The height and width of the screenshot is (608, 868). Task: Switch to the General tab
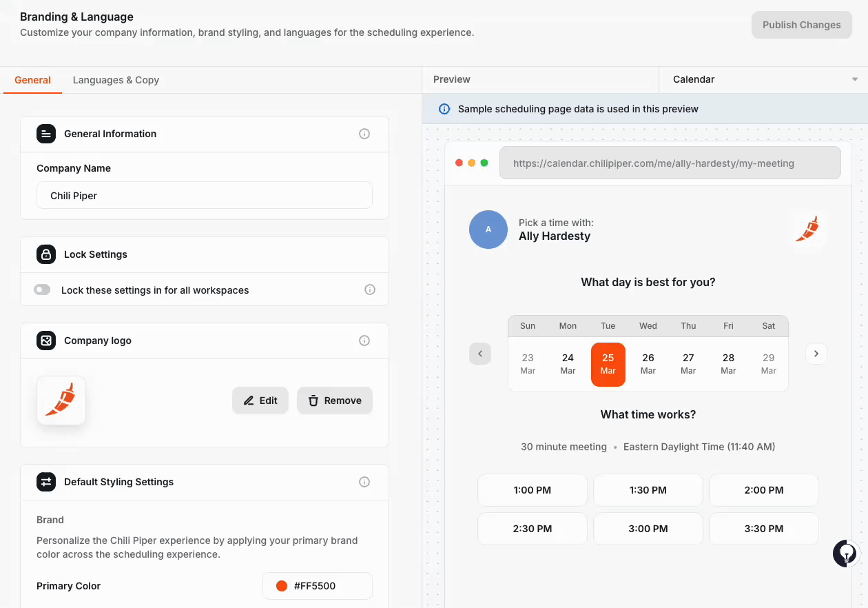coord(32,80)
